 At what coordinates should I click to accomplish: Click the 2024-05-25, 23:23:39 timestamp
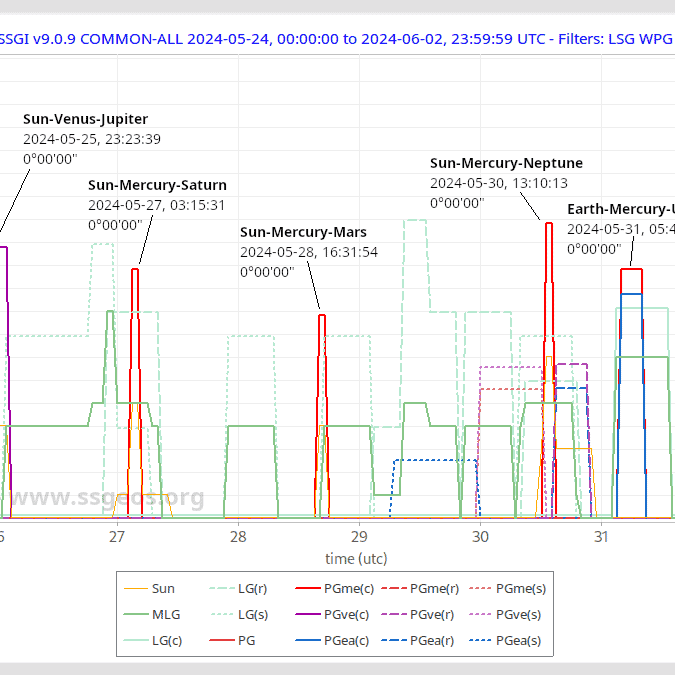[x=92, y=139]
